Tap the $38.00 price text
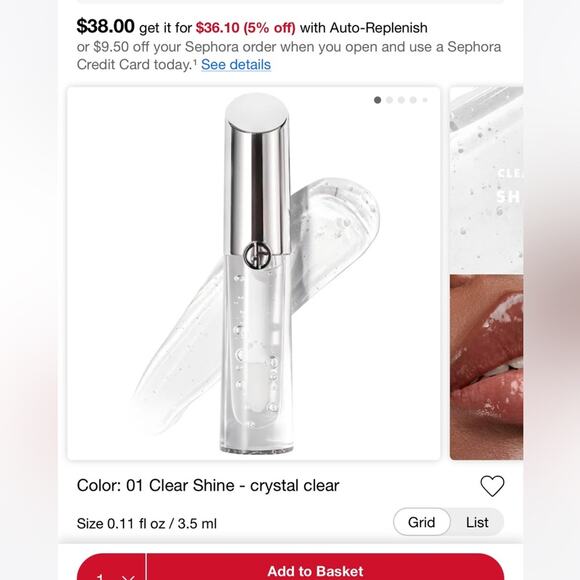The height and width of the screenshot is (580, 580). (x=105, y=26)
